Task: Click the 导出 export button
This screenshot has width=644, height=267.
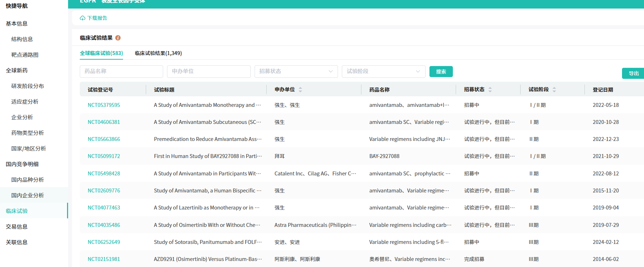Action: click(633, 73)
